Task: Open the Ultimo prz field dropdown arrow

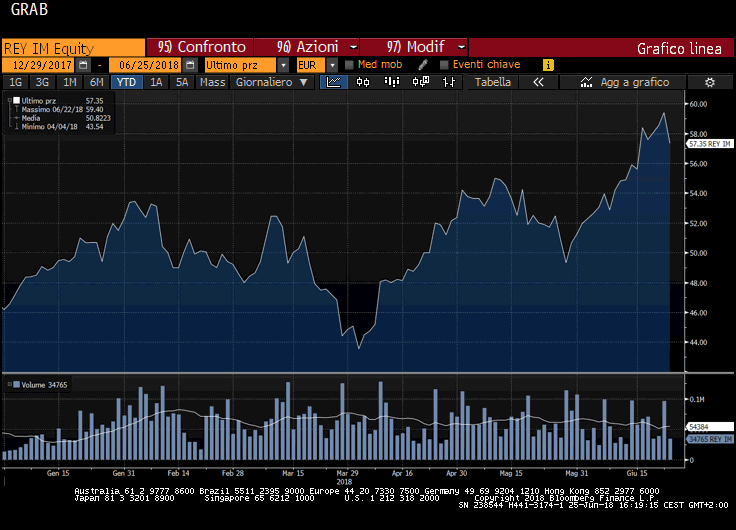Action: 284,65
